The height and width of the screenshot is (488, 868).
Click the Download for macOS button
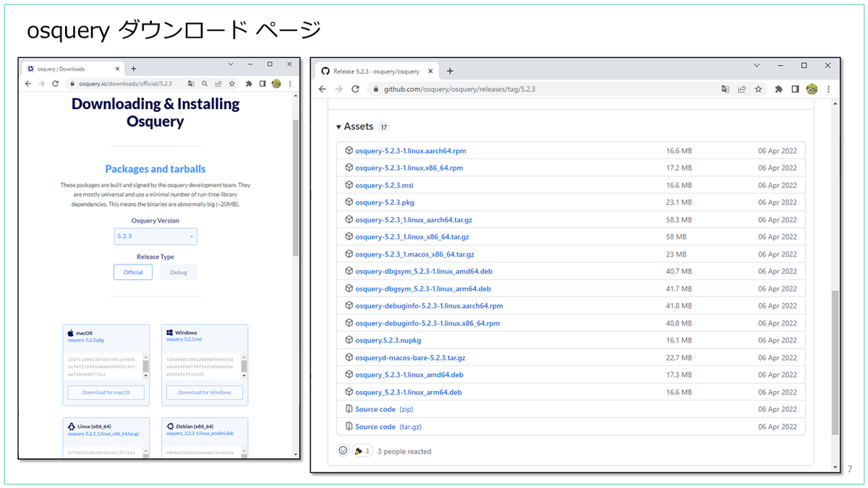106,392
